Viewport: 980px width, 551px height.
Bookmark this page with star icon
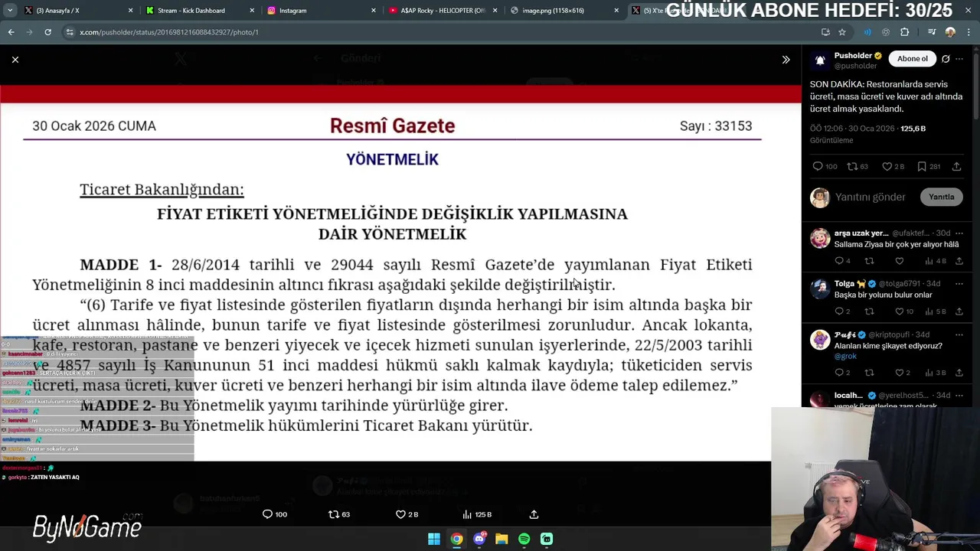pos(842,32)
